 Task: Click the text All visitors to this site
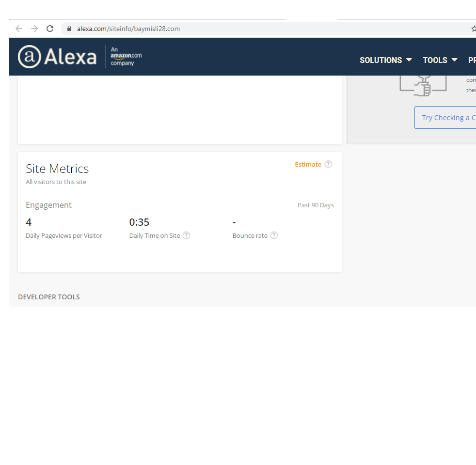56,182
